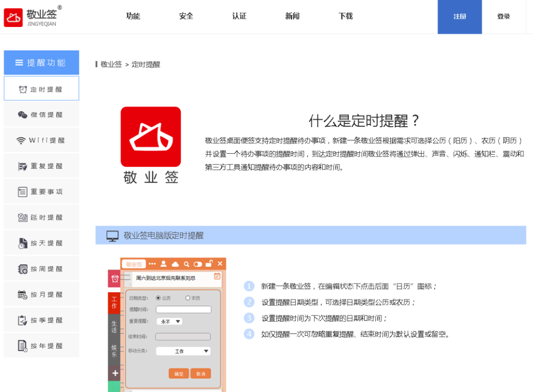Open the 功能 menu in top navigation
The width and height of the screenshot is (533, 392).
[x=133, y=16]
